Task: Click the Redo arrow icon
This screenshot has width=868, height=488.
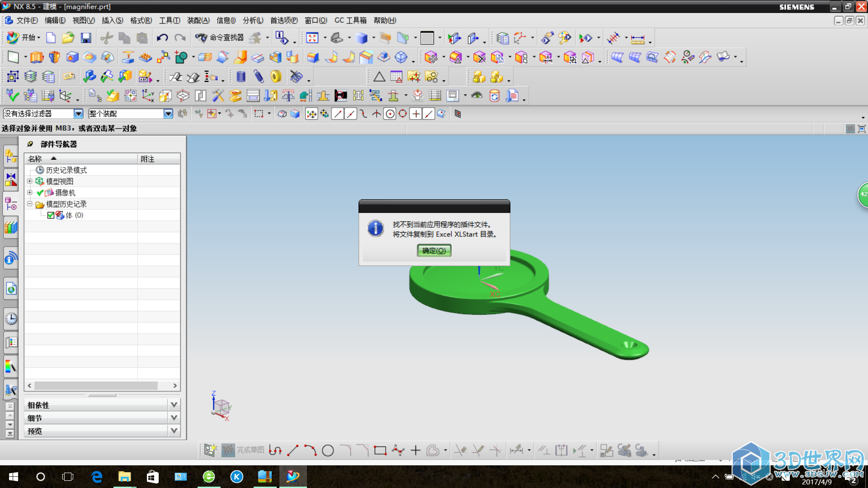Action: [180, 38]
